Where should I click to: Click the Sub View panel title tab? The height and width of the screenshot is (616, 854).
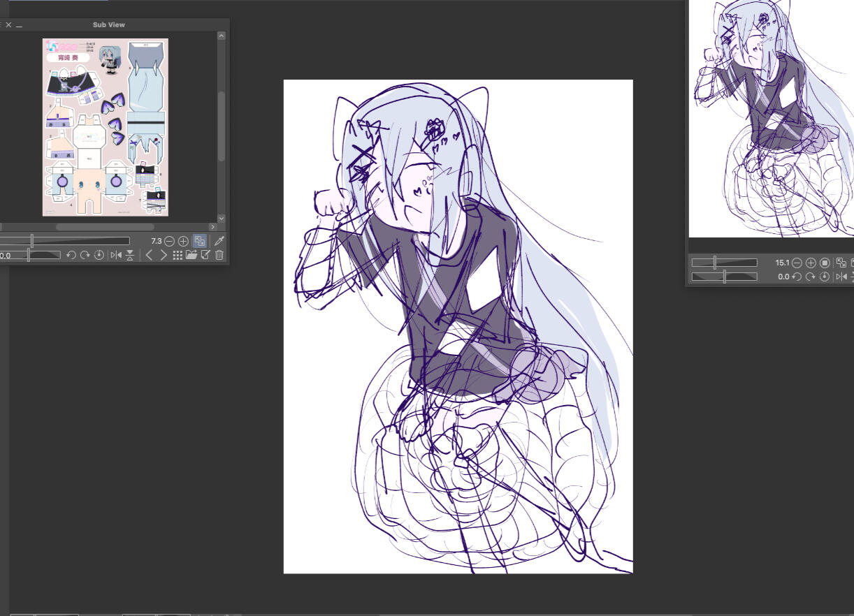coord(108,24)
